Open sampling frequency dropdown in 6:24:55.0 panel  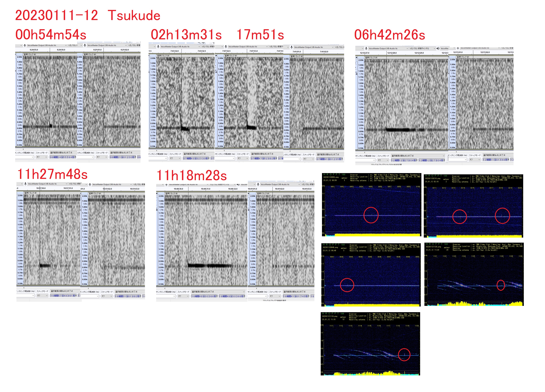click(x=32, y=157)
